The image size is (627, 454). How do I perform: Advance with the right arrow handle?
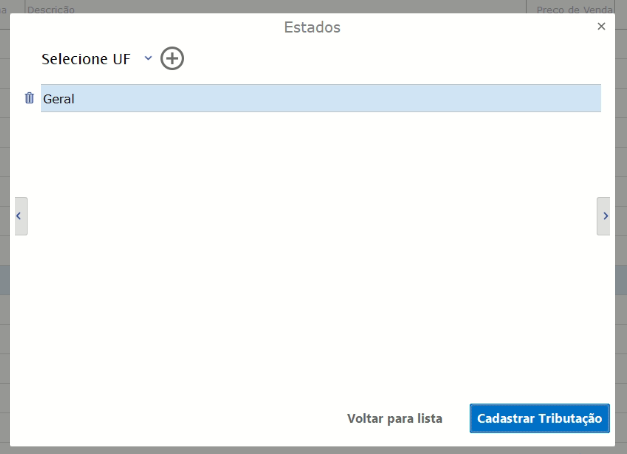click(x=603, y=216)
